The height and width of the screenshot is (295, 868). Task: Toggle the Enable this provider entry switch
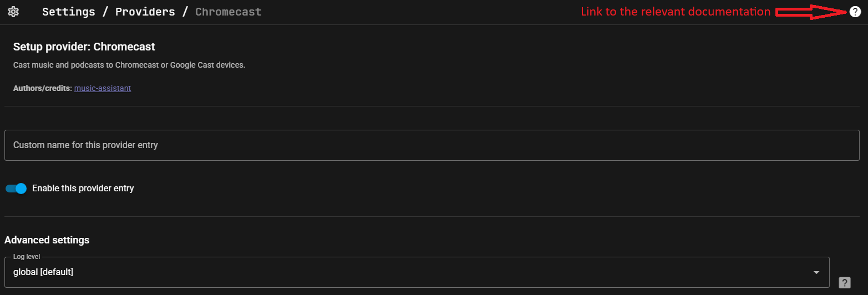(16, 189)
